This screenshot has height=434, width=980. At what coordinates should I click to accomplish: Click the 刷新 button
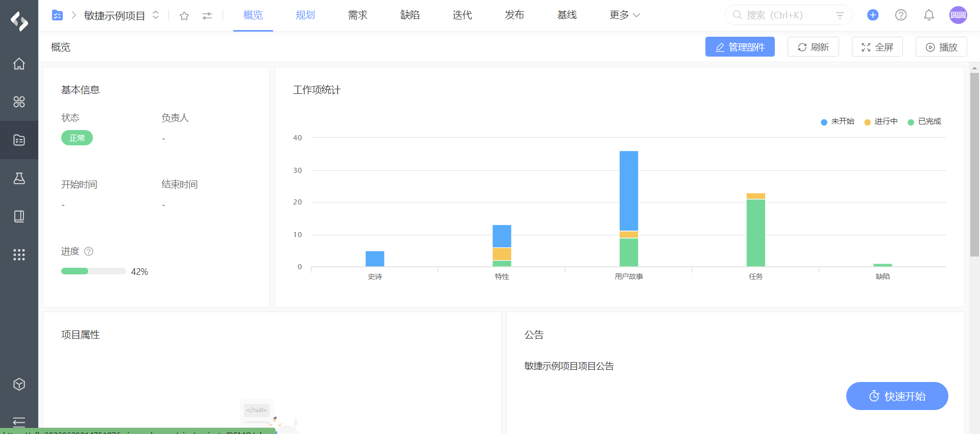click(x=813, y=47)
